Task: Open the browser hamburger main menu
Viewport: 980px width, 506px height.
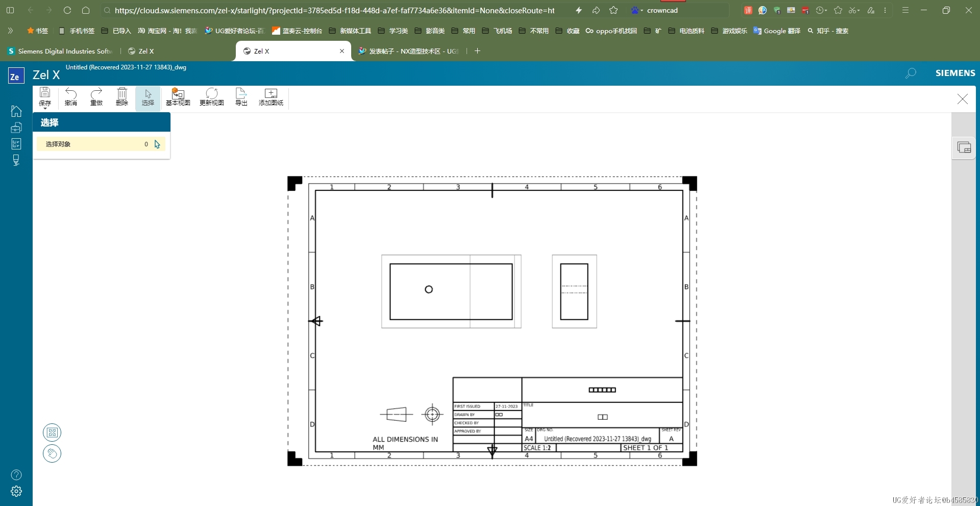Action: click(x=905, y=10)
